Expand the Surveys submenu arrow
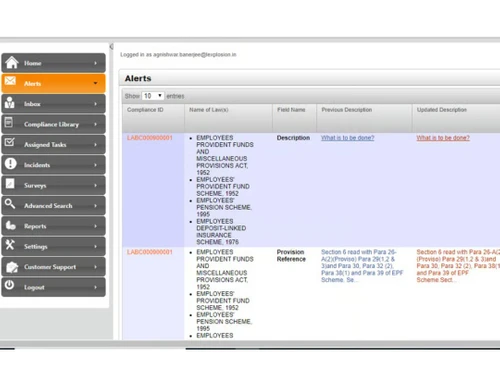This screenshot has width=500, height=375. click(x=95, y=185)
